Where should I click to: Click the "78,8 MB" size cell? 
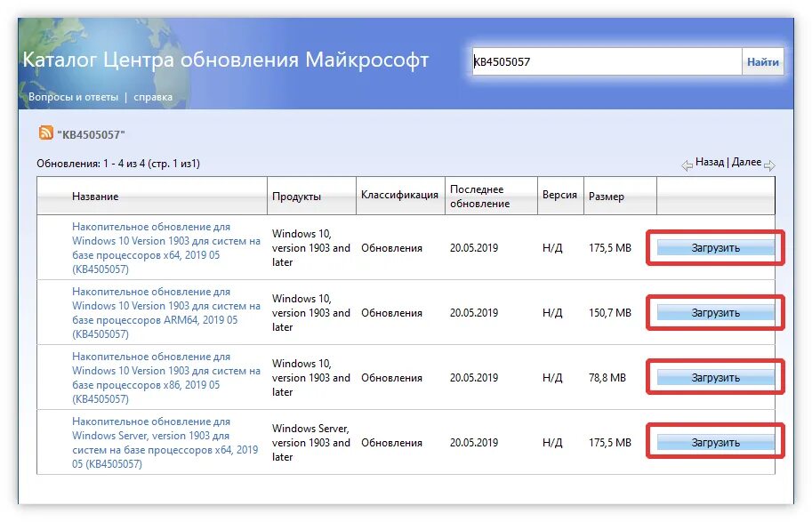pos(607,378)
